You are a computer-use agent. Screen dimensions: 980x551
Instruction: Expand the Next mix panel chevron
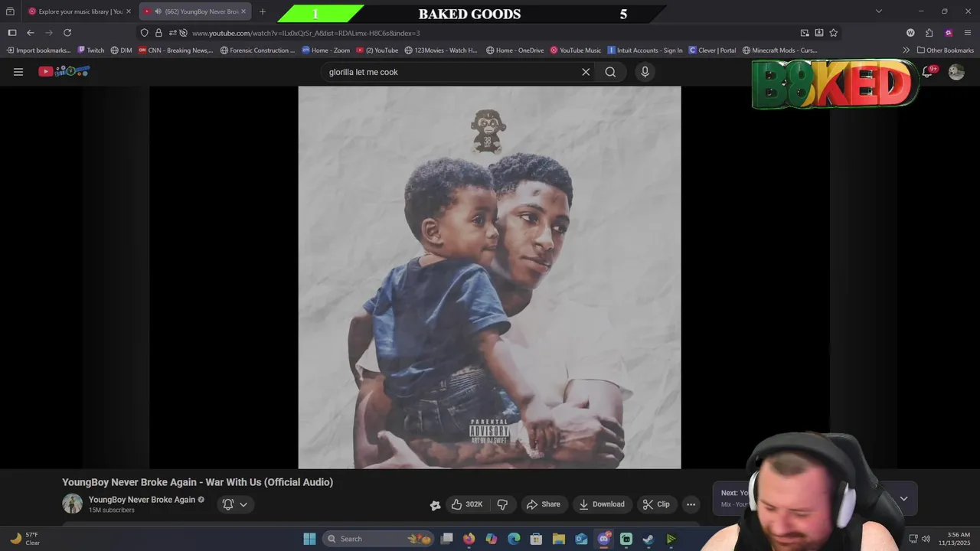pyautogui.click(x=903, y=498)
